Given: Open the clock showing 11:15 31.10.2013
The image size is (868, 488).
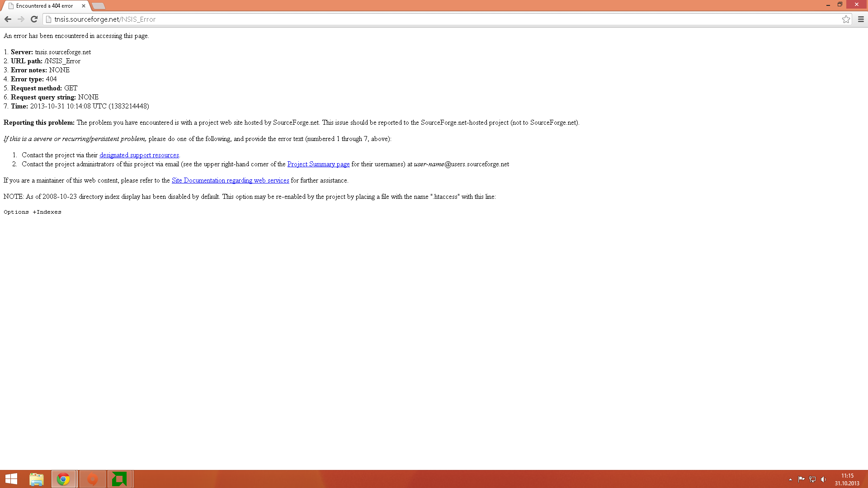Looking at the screenshot, I should click(847, 479).
